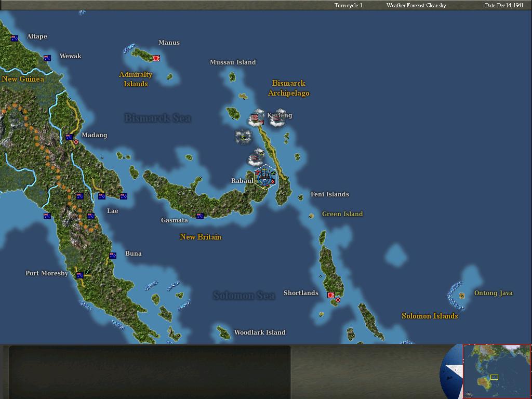The width and height of the screenshot is (532, 399).
Task: Select cloud-covered task force north of Rabaul
Action: coord(256,157)
